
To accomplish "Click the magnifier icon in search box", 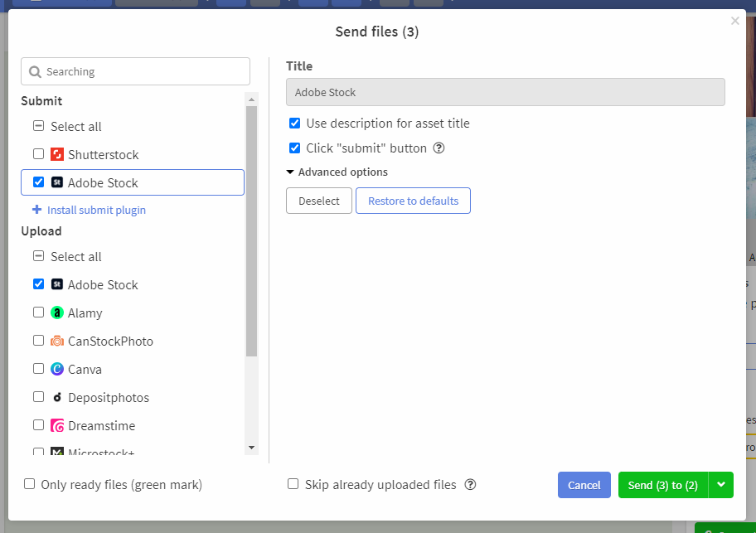I will [35, 72].
